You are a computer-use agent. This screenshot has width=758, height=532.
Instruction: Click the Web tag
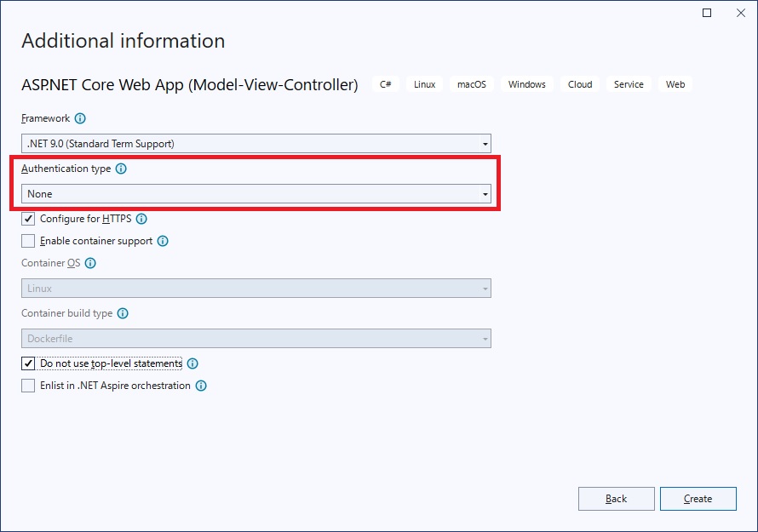tap(675, 84)
